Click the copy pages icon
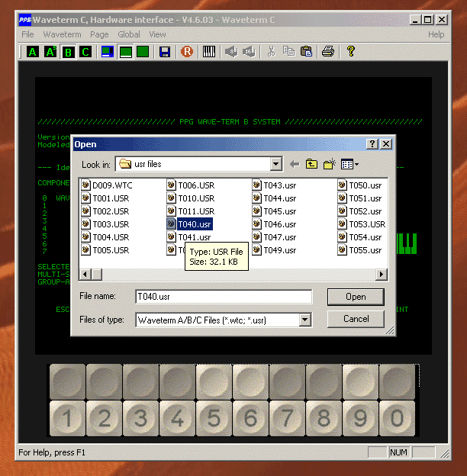 [288, 51]
